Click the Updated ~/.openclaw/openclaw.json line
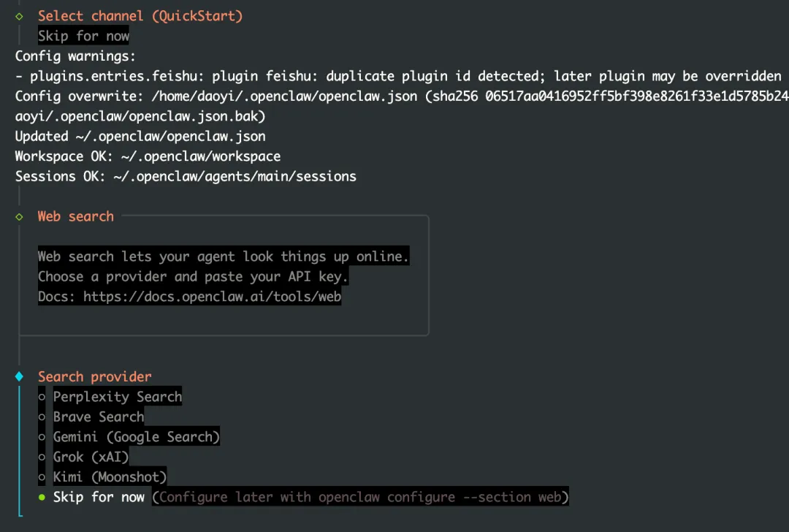This screenshot has width=789, height=532. [140, 137]
